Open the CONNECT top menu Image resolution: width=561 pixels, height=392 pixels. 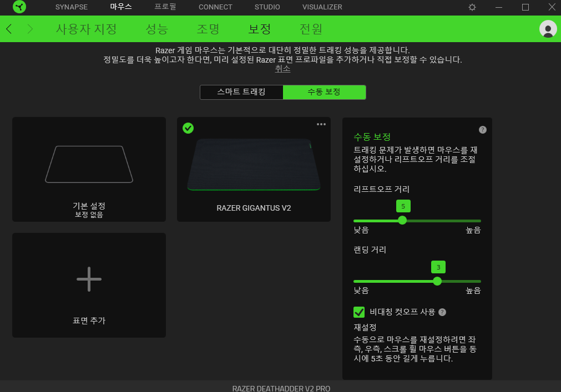(x=215, y=7)
